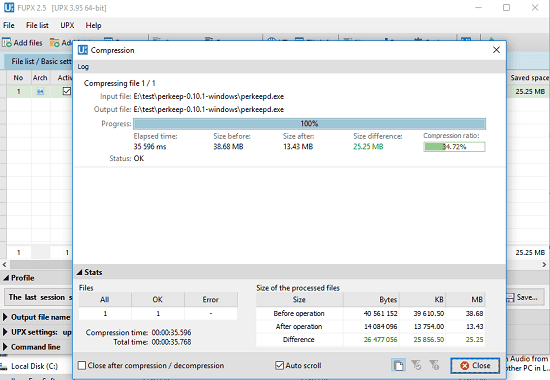This screenshot has height=380, width=550.
Task: Click Total time 00:00:35.768
Action: point(172,342)
